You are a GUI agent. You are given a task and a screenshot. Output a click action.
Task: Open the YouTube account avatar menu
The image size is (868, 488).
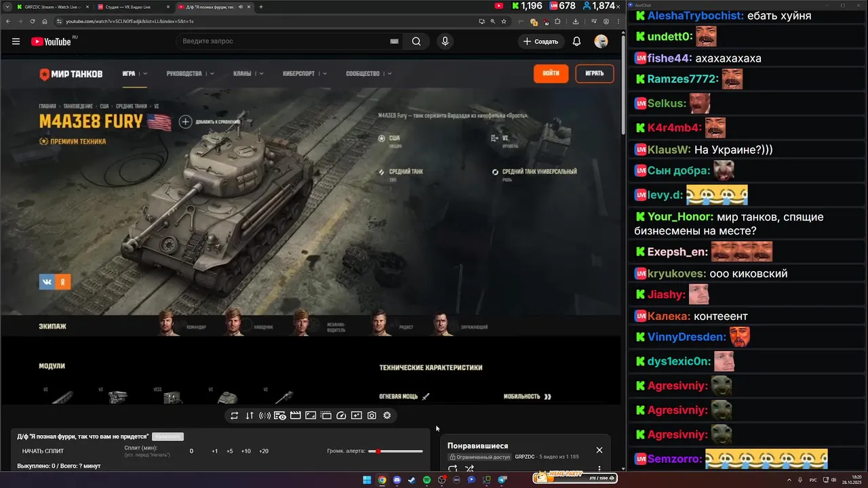tap(601, 41)
